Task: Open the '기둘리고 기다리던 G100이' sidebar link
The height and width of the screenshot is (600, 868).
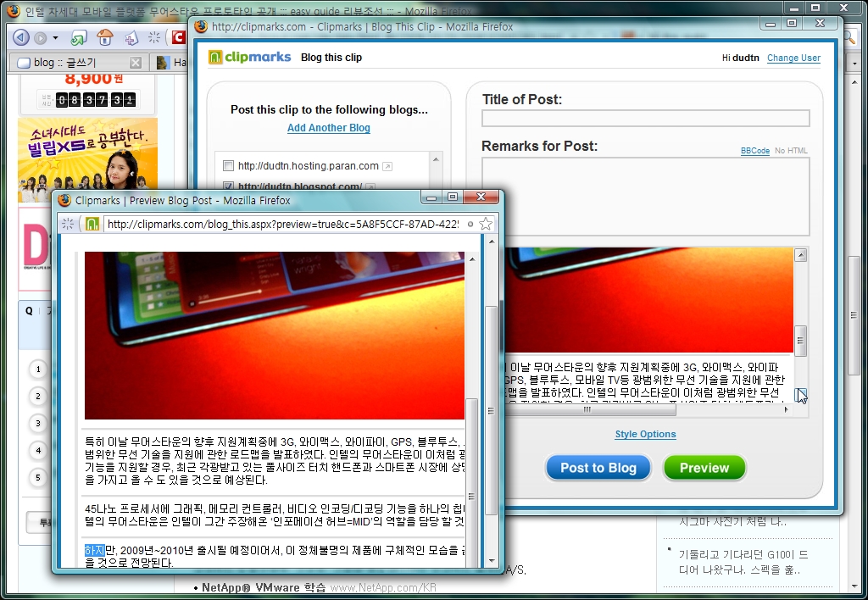Action: (743, 562)
